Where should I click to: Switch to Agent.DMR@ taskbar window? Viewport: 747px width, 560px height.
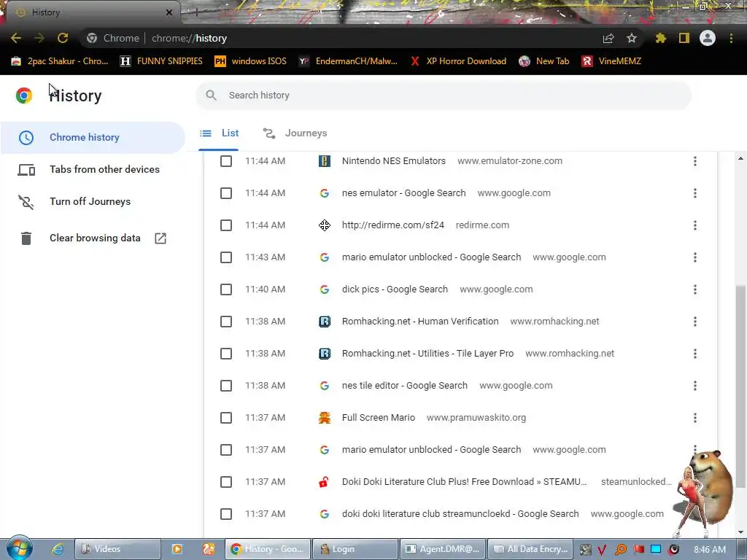pyautogui.click(x=443, y=549)
